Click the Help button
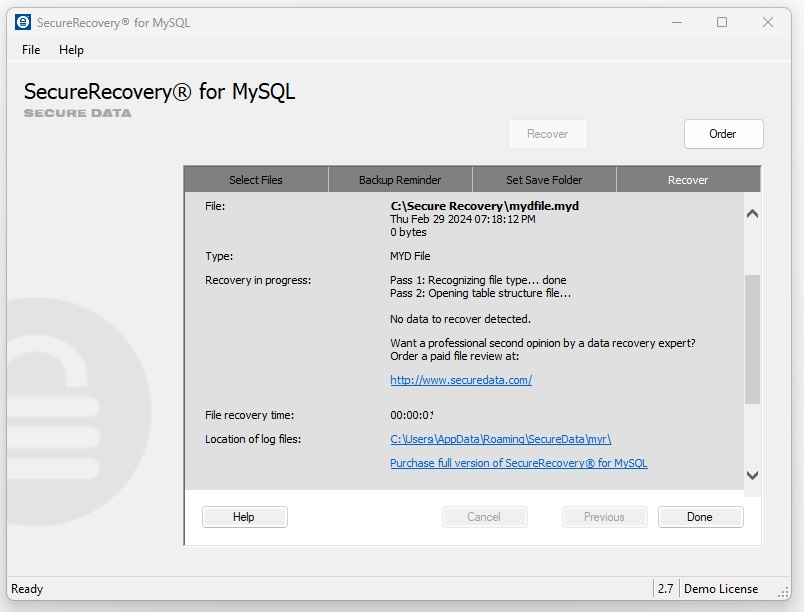 [244, 517]
